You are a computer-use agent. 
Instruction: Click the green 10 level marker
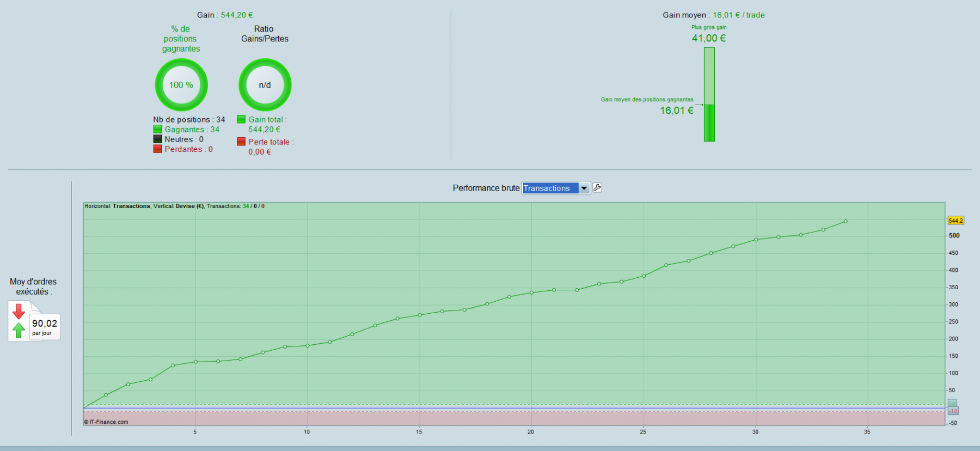[x=952, y=403]
